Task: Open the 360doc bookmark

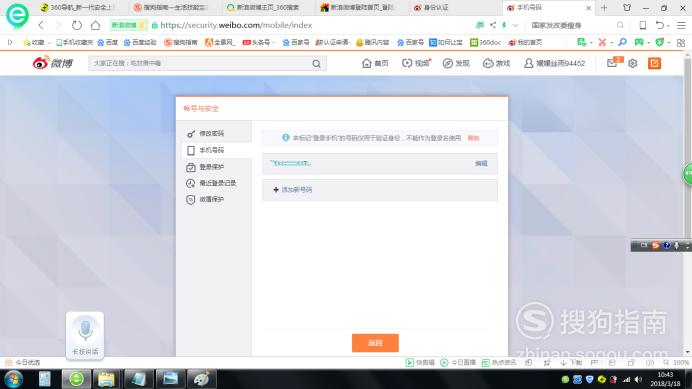Action: coord(485,42)
